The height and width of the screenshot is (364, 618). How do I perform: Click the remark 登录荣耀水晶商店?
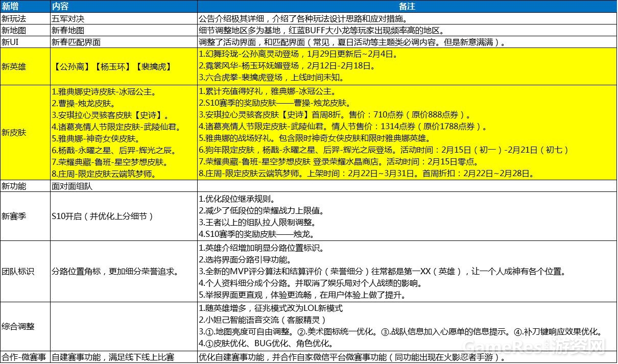pyautogui.click(x=339, y=162)
